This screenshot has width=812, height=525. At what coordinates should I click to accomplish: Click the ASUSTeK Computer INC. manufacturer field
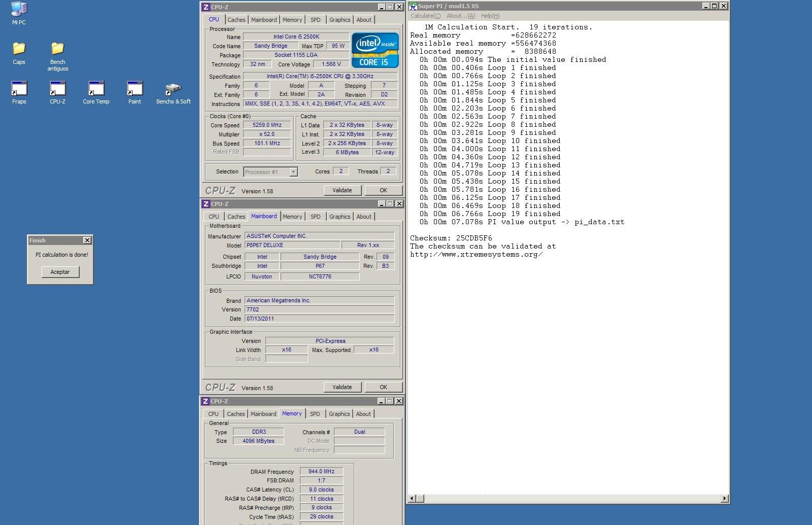(x=319, y=236)
